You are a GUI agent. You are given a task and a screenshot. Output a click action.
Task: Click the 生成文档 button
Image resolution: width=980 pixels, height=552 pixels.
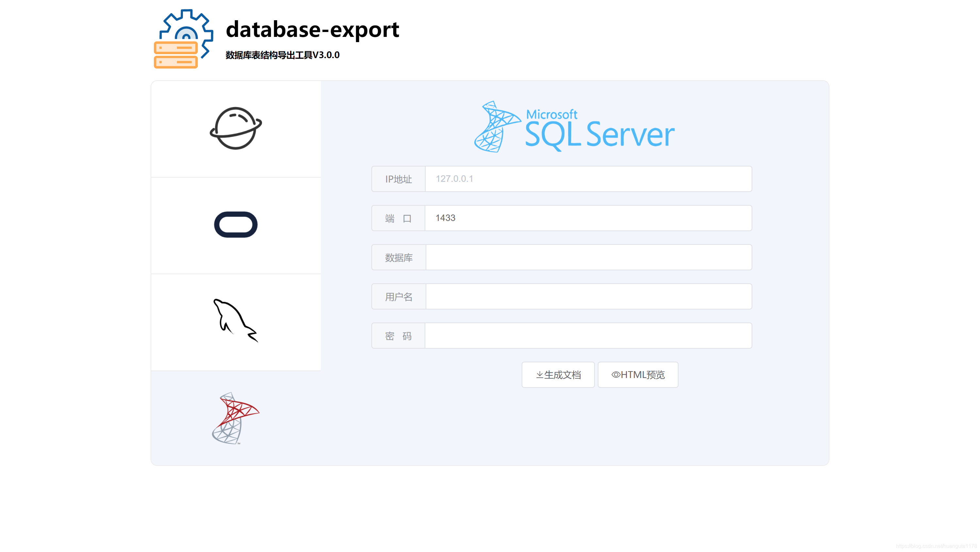click(558, 375)
